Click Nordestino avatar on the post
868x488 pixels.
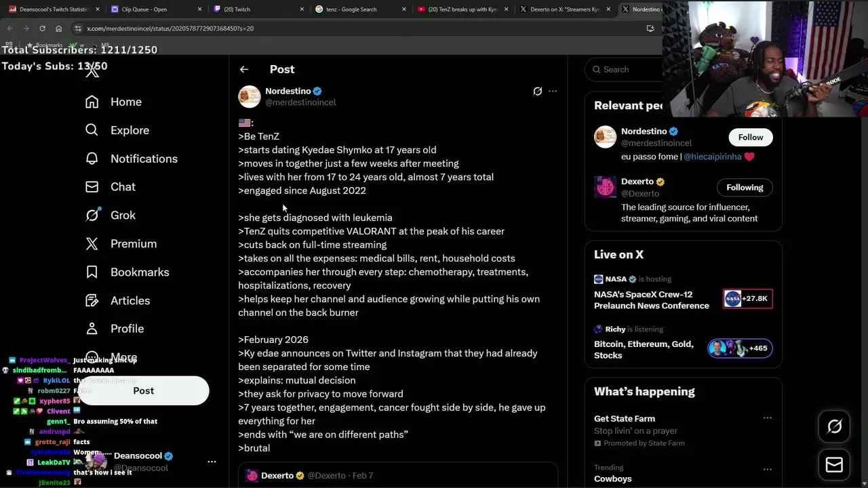click(x=249, y=96)
